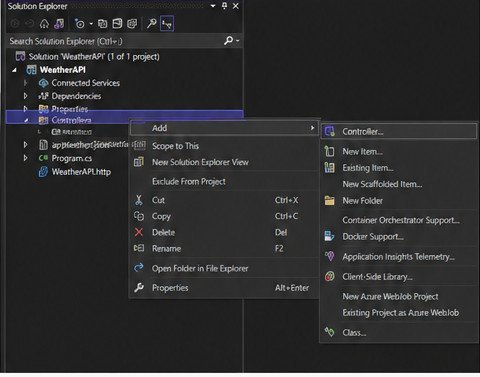Click the Search Solution Explorer field

115,41
